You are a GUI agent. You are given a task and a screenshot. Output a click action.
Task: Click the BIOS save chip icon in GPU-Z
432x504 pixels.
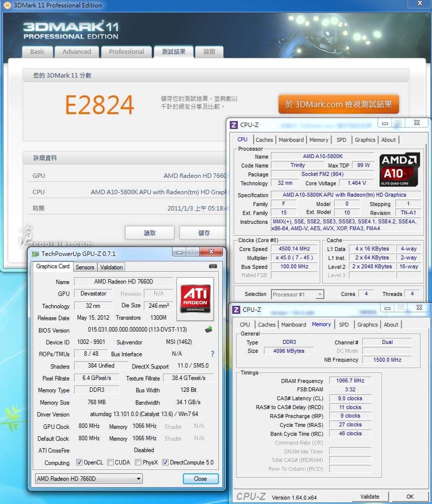pyautogui.click(x=209, y=329)
